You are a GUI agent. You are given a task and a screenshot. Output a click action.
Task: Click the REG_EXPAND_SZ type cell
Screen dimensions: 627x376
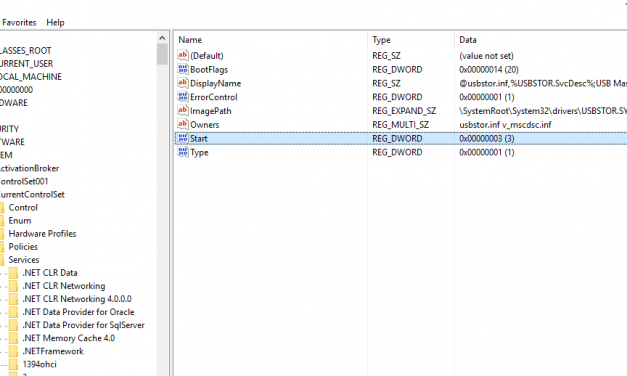(404, 111)
